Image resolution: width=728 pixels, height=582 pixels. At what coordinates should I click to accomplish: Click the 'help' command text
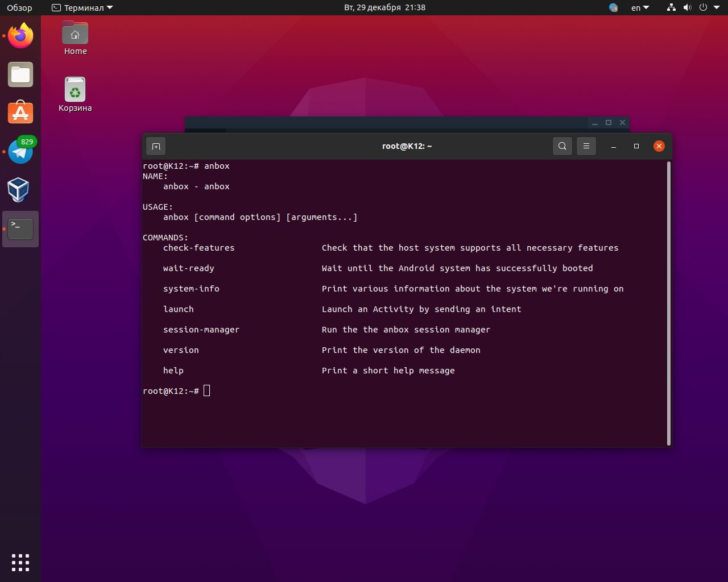(x=173, y=371)
